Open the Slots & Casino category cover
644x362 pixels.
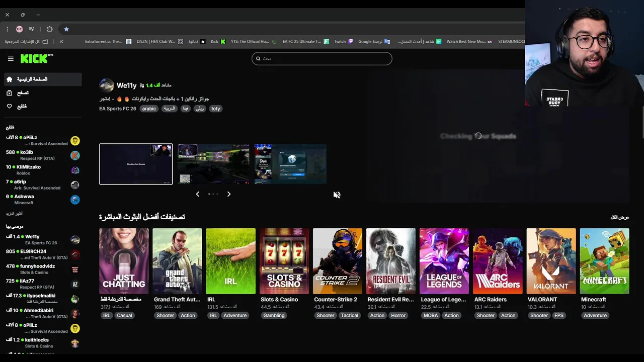coord(284,261)
